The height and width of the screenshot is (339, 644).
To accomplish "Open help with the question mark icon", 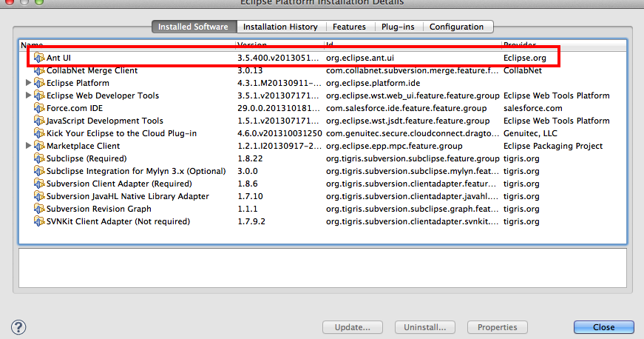I will click(18, 327).
